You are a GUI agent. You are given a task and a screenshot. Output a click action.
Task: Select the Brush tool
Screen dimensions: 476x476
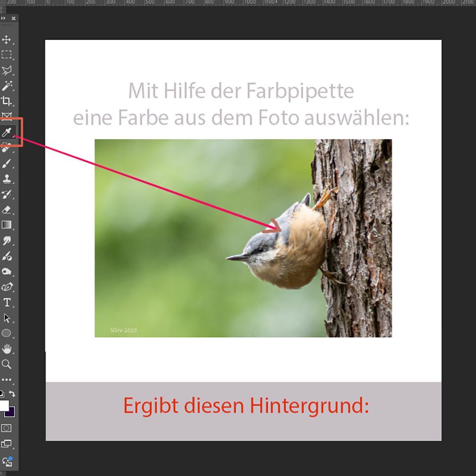coord(7,164)
